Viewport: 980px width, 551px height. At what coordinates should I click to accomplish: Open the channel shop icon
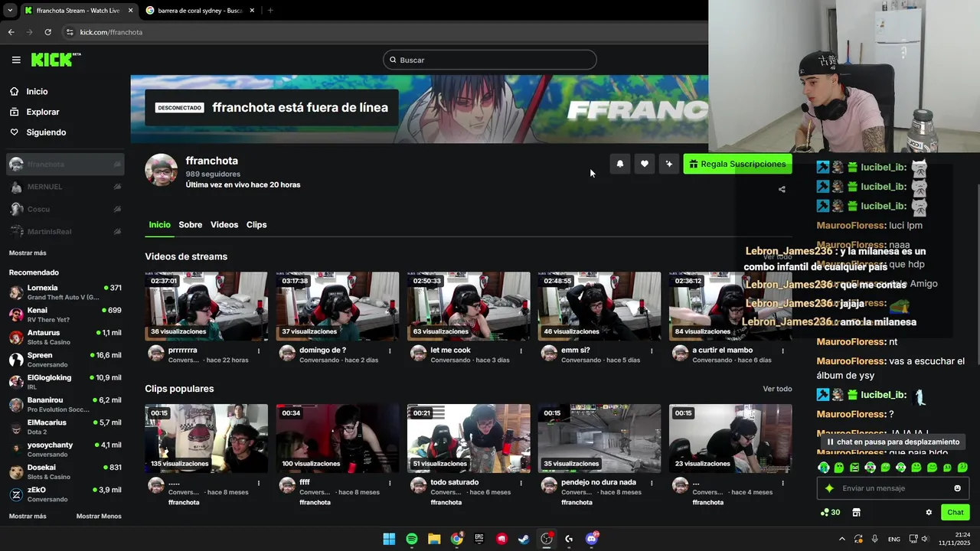pyautogui.click(x=856, y=513)
